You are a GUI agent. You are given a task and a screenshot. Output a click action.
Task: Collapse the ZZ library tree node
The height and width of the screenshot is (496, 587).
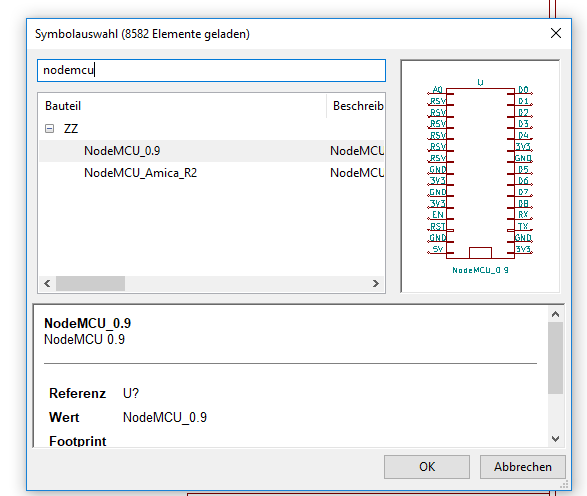49,129
